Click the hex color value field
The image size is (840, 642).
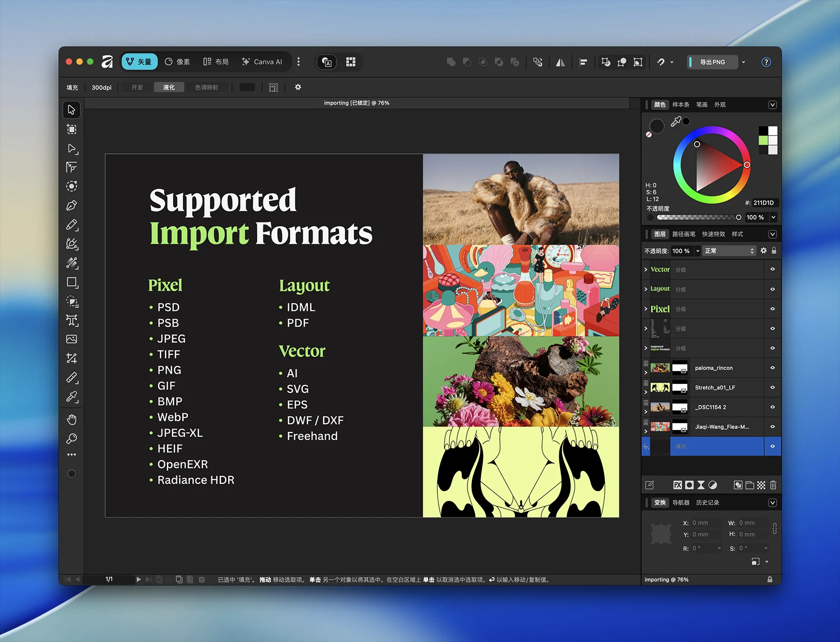point(765,203)
